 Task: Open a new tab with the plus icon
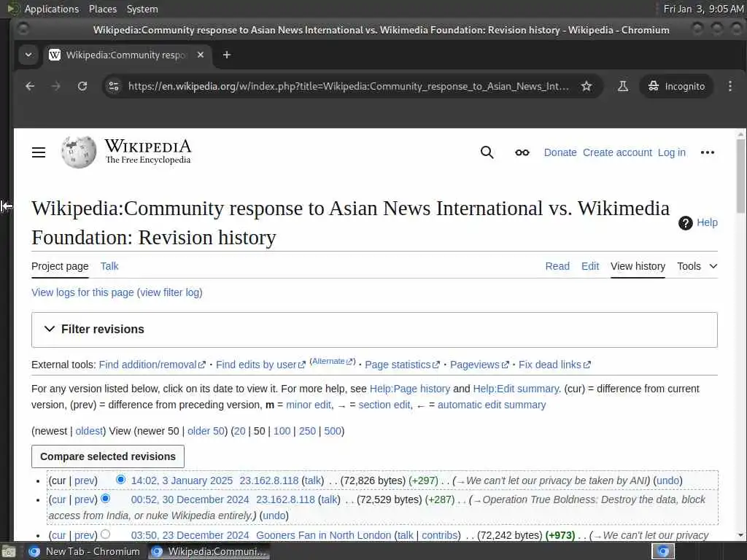pyautogui.click(x=227, y=55)
